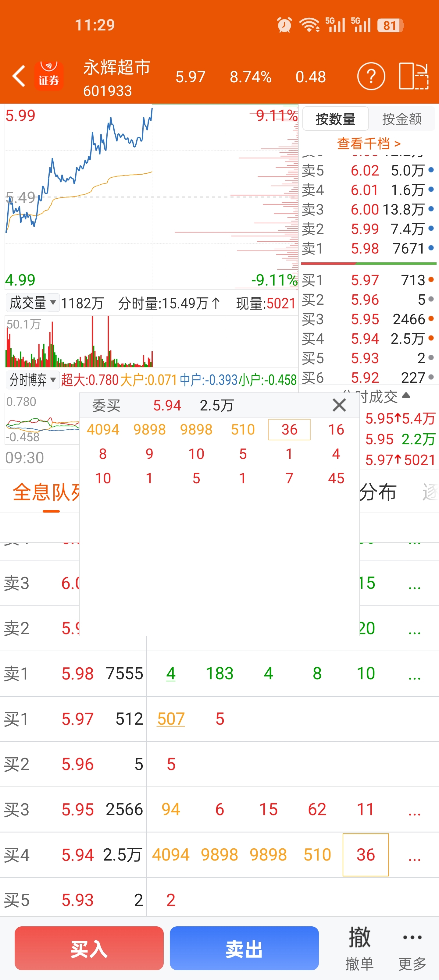Tap 62 in 买3 queue
Screen dimensions: 439x980
(x=317, y=809)
